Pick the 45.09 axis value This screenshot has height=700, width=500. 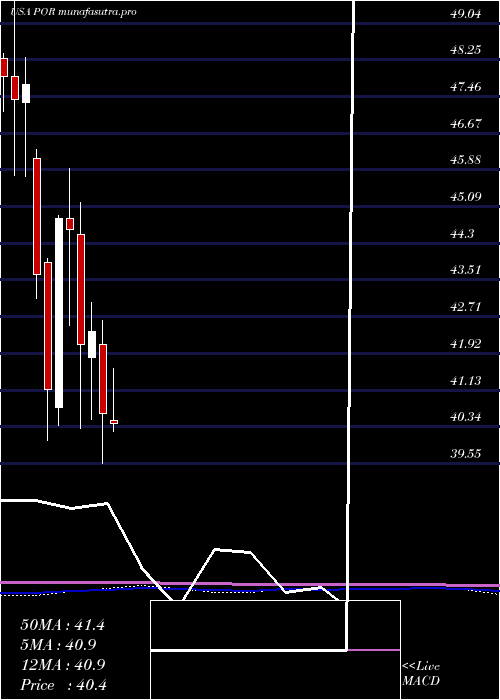tap(465, 196)
